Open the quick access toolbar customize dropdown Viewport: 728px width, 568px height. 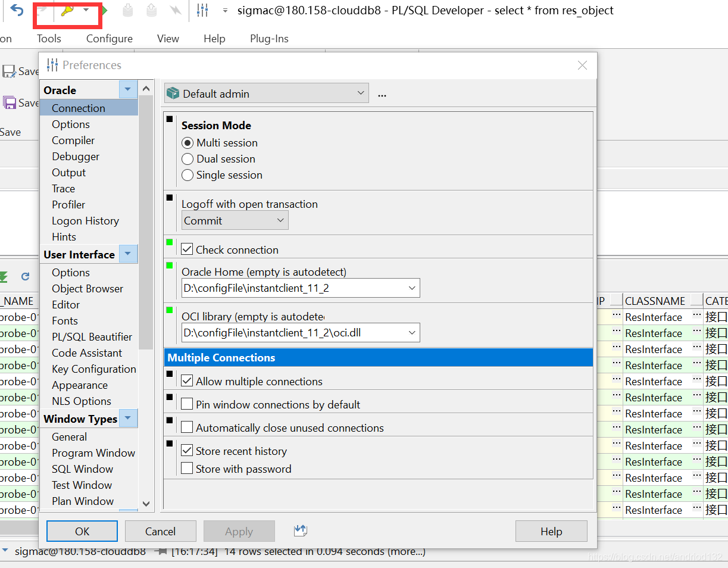pos(225,10)
